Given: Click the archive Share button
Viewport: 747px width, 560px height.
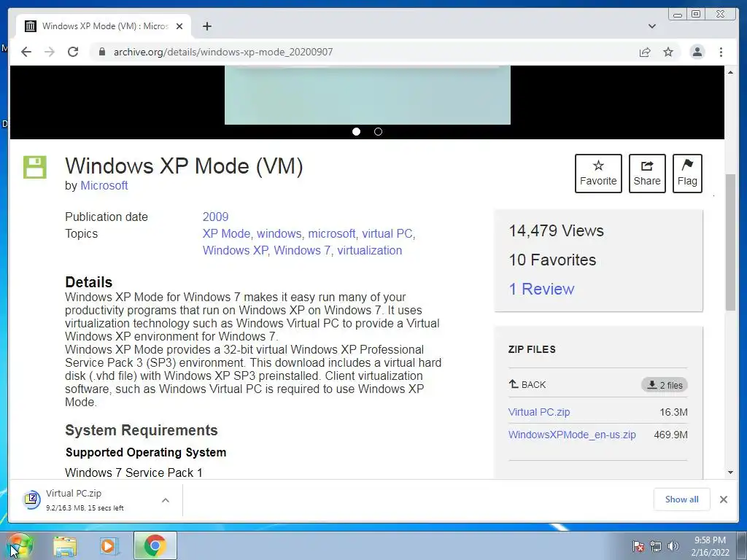Looking at the screenshot, I should click(x=647, y=174).
